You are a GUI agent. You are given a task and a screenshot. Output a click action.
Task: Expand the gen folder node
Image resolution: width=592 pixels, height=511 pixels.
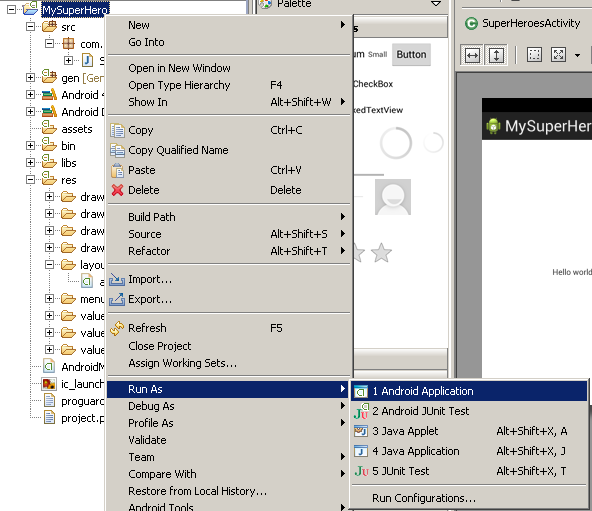pyautogui.click(x=30, y=77)
